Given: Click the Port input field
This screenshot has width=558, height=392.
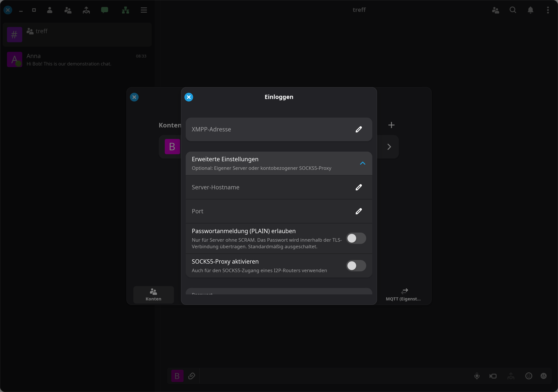Looking at the screenshot, I should 279,211.
